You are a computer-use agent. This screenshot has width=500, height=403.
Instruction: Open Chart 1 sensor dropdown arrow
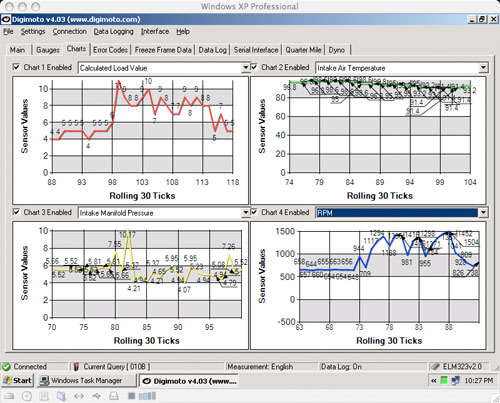[x=246, y=68]
